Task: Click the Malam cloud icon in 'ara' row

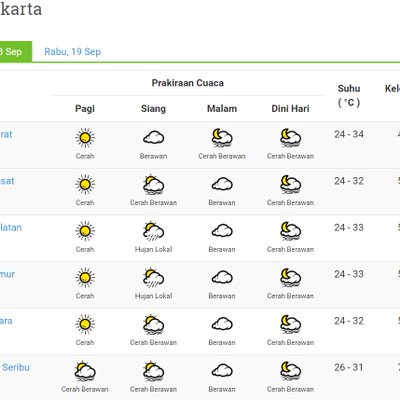Action: [x=222, y=324]
